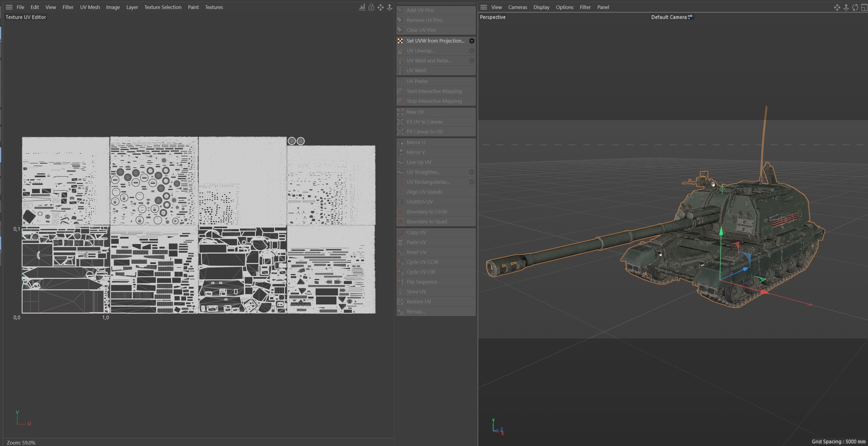Click the rotate view icon in Perspective viewport
Viewport: 868px width, 446px height.
855,7
